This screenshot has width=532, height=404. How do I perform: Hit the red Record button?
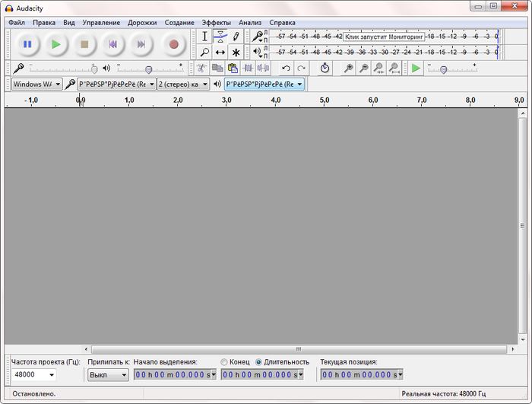pyautogui.click(x=173, y=44)
